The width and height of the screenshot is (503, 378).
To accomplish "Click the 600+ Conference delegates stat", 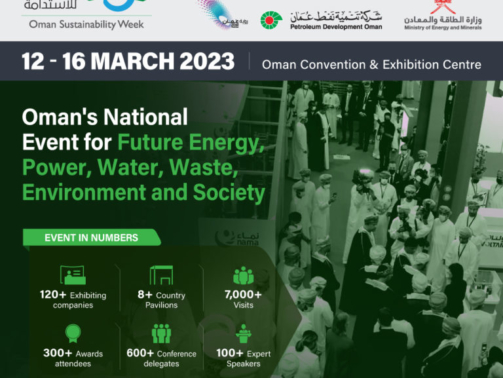I will pyautogui.click(x=161, y=358).
